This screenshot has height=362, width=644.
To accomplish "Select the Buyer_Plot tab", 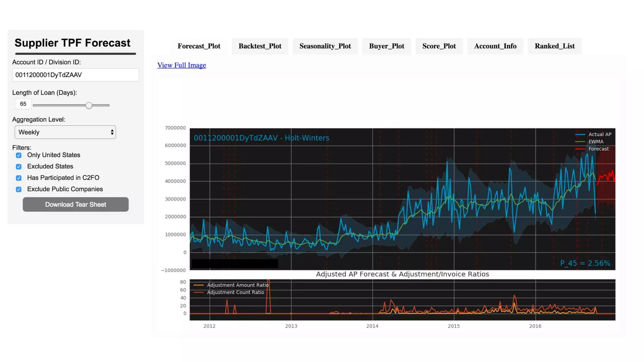I will [x=386, y=46].
